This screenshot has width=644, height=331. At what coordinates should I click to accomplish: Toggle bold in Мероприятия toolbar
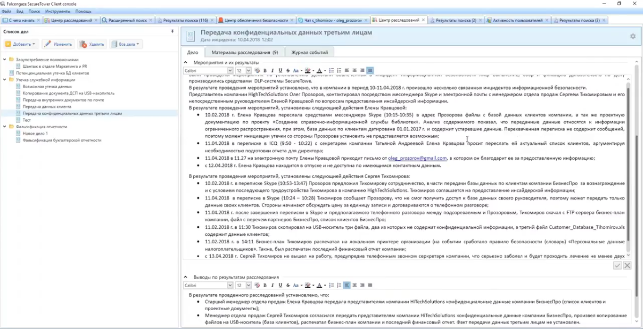pyautogui.click(x=265, y=71)
